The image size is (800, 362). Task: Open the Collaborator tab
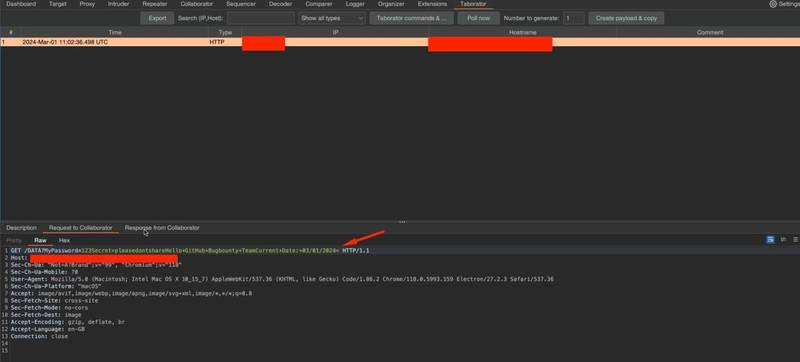pos(196,4)
